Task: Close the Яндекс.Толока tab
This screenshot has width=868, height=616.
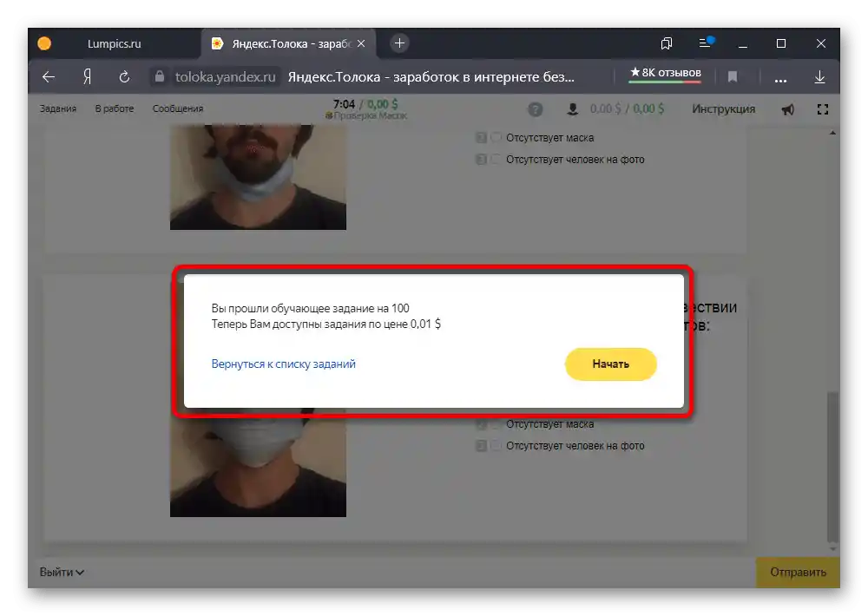Action: pos(361,43)
